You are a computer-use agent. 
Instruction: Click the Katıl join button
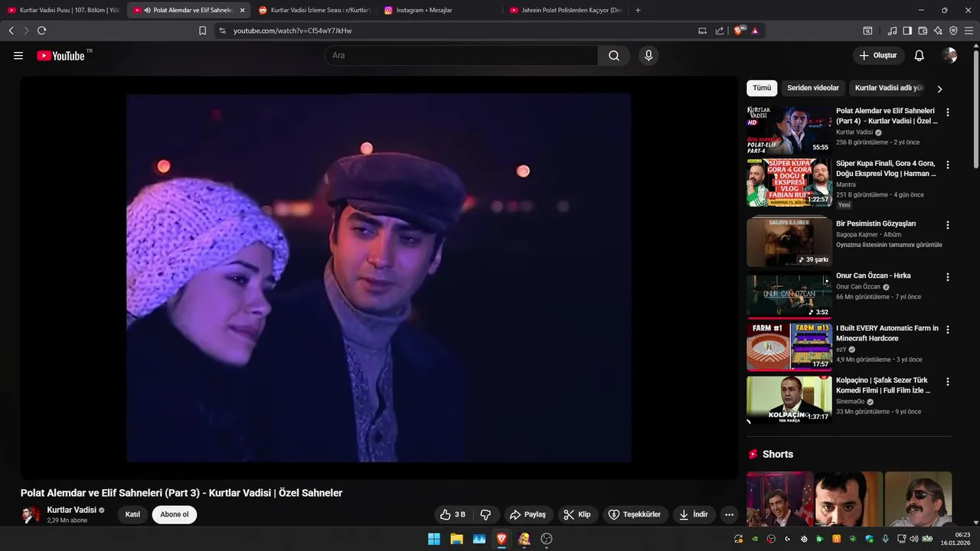(x=132, y=514)
